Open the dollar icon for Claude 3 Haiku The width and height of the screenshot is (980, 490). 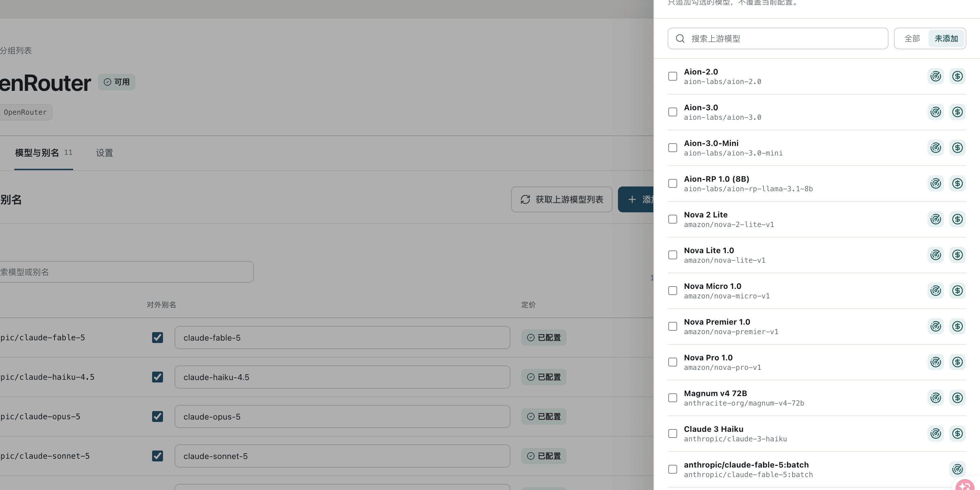[957, 434]
